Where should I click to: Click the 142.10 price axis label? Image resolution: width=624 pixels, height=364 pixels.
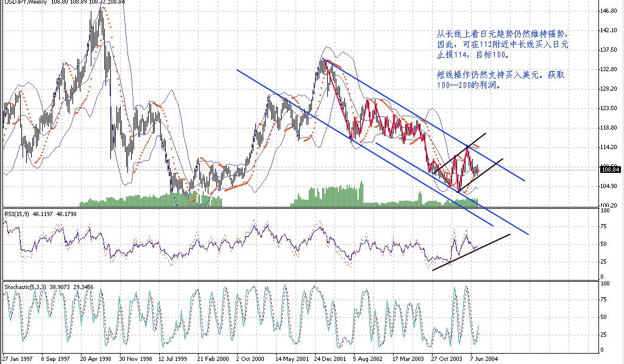[609, 30]
